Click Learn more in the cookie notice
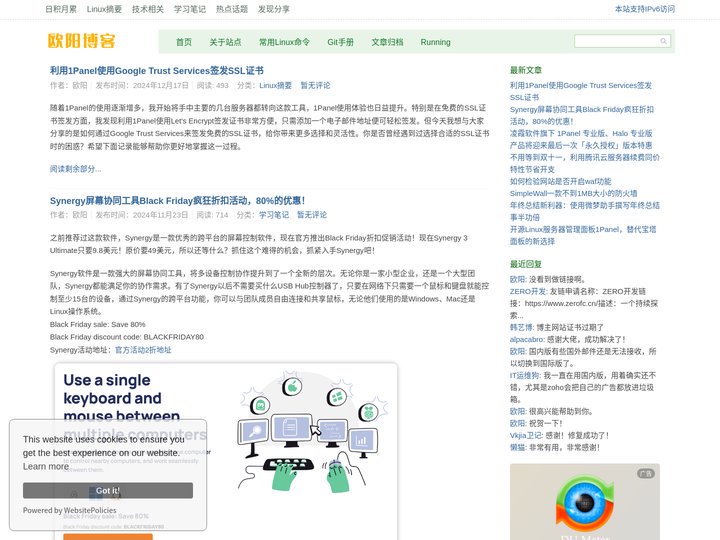720x540 pixels. point(46,467)
